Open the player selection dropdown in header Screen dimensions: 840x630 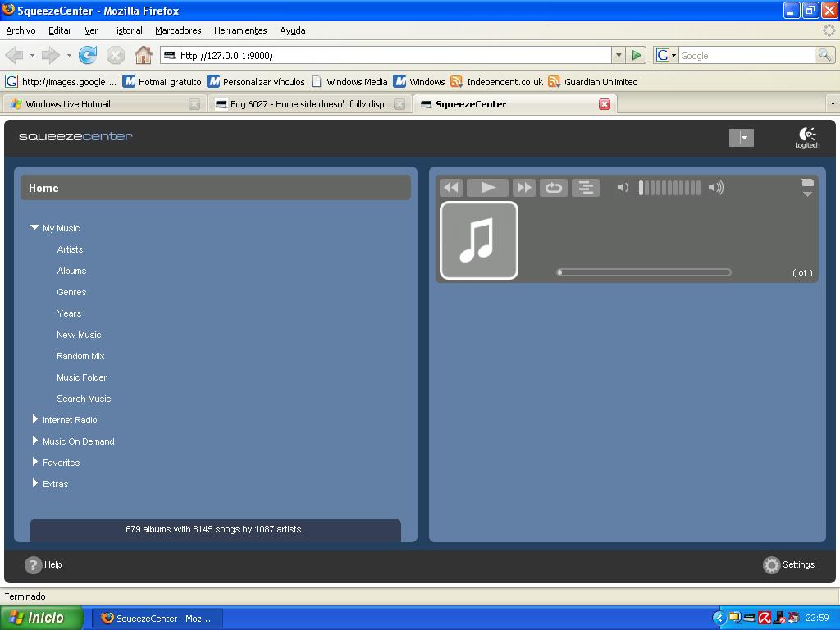742,138
